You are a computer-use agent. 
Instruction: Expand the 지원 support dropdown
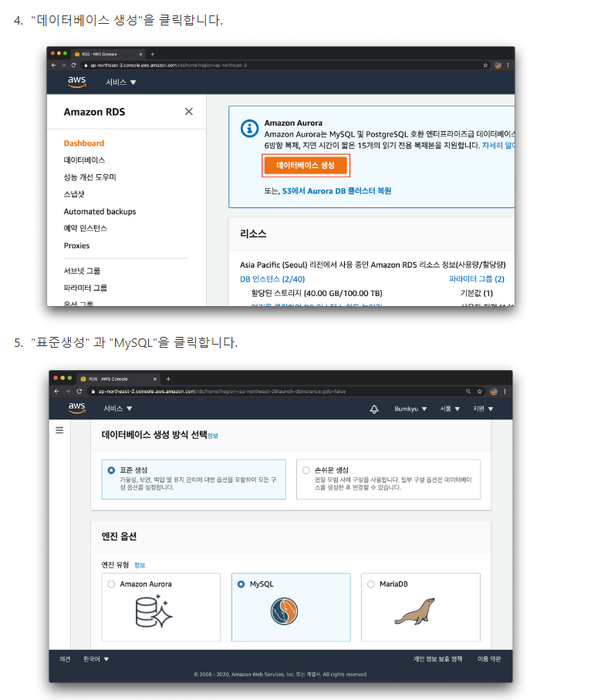483,409
